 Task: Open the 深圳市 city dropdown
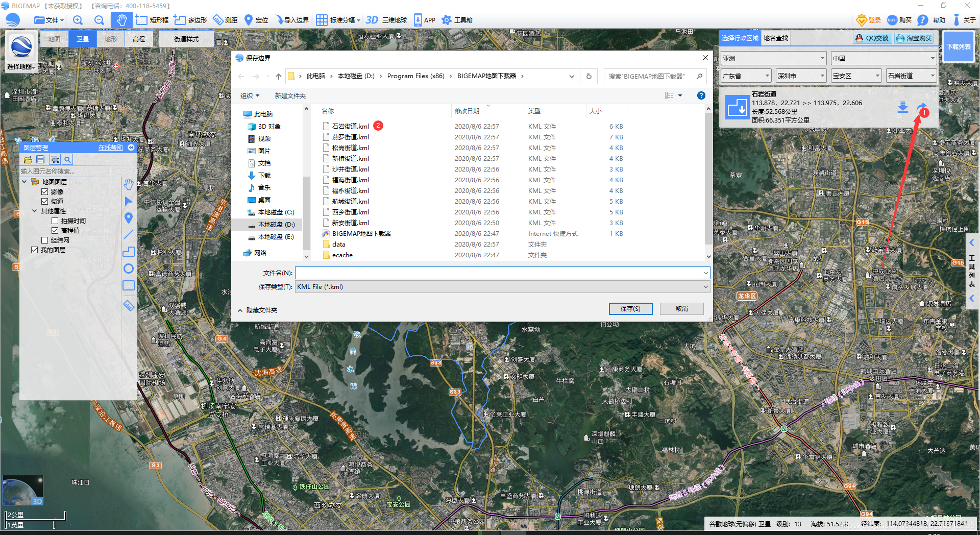click(801, 76)
